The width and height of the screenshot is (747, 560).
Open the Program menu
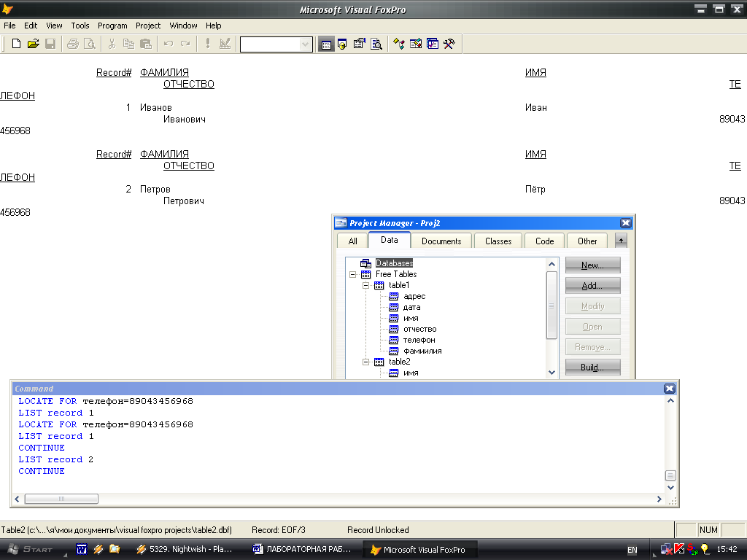(112, 26)
